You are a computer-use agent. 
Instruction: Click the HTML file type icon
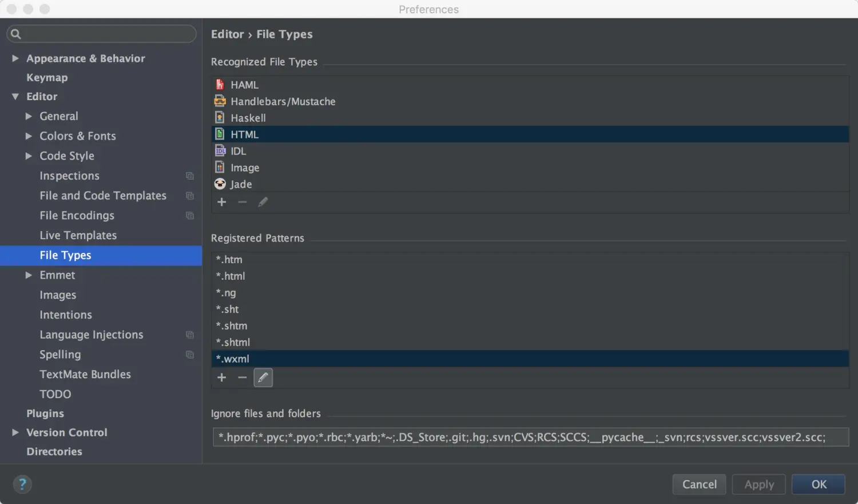[220, 134]
